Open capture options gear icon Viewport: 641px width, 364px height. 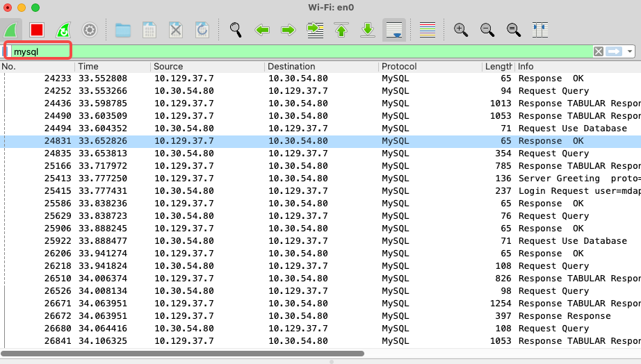pyautogui.click(x=90, y=30)
